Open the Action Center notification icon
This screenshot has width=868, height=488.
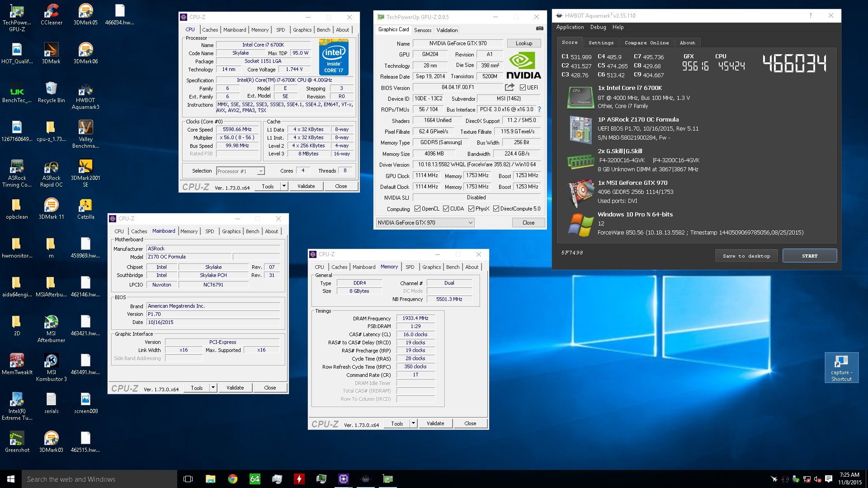[828, 479]
